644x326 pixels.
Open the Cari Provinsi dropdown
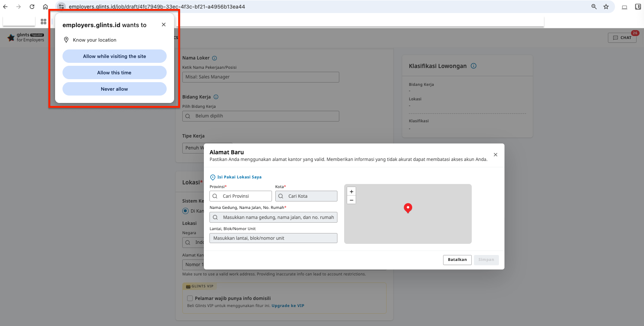241,196
